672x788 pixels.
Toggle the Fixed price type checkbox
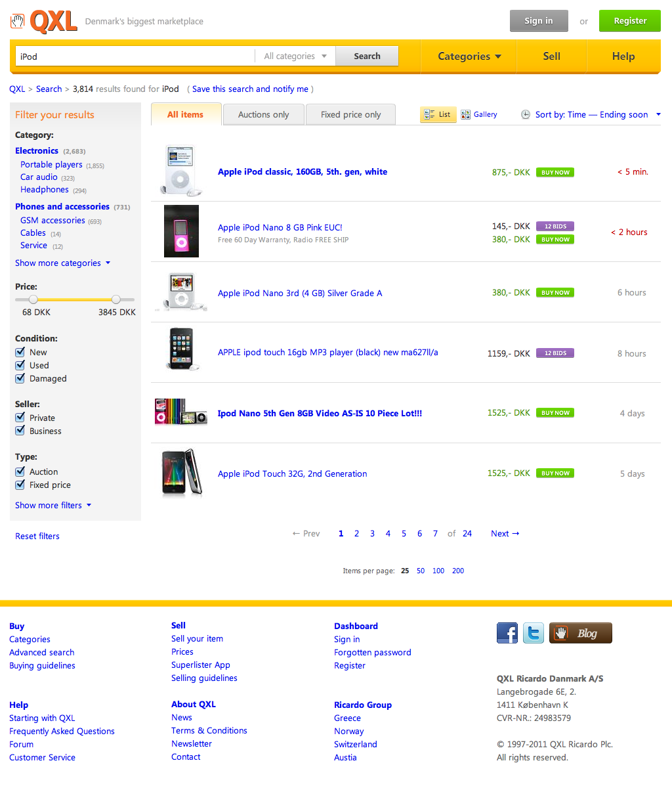pyautogui.click(x=20, y=485)
